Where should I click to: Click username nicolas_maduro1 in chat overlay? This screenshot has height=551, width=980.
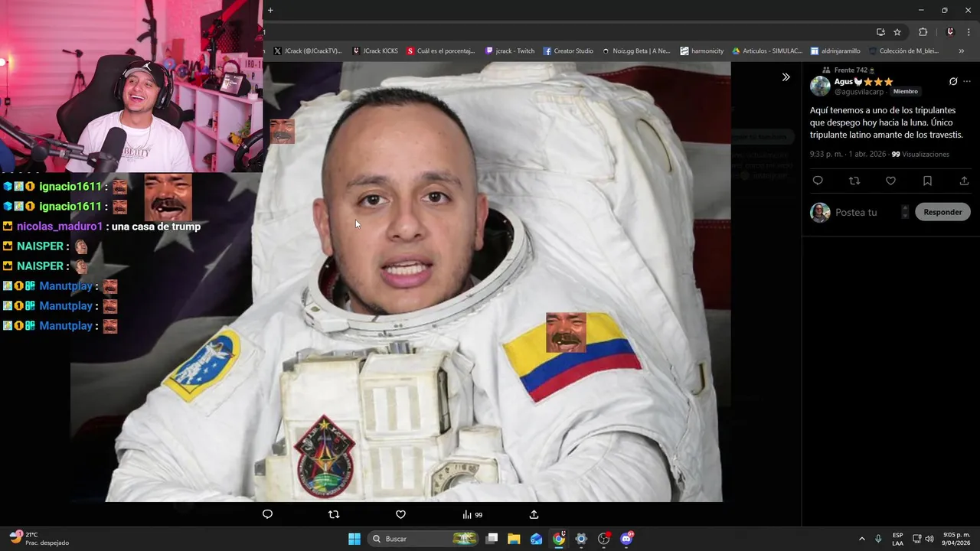click(x=60, y=227)
